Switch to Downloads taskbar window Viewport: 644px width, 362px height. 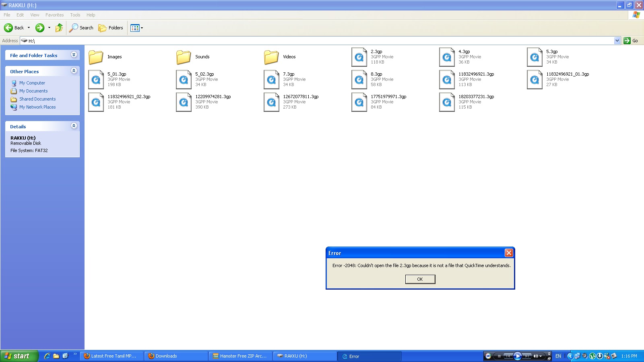click(x=176, y=356)
